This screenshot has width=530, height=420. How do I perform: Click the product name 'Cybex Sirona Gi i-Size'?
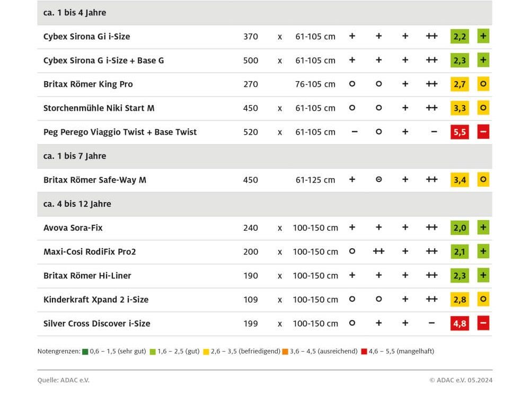[86, 37]
